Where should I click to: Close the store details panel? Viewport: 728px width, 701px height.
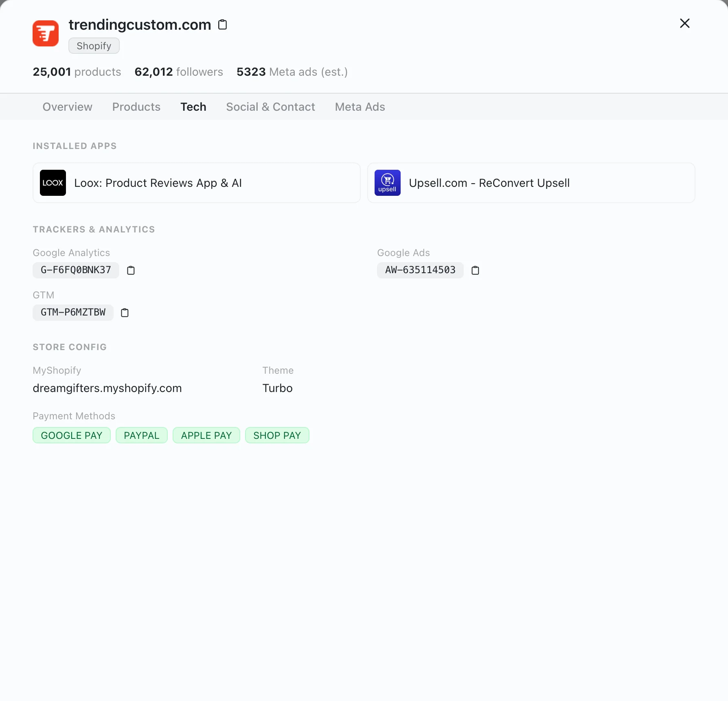[685, 23]
